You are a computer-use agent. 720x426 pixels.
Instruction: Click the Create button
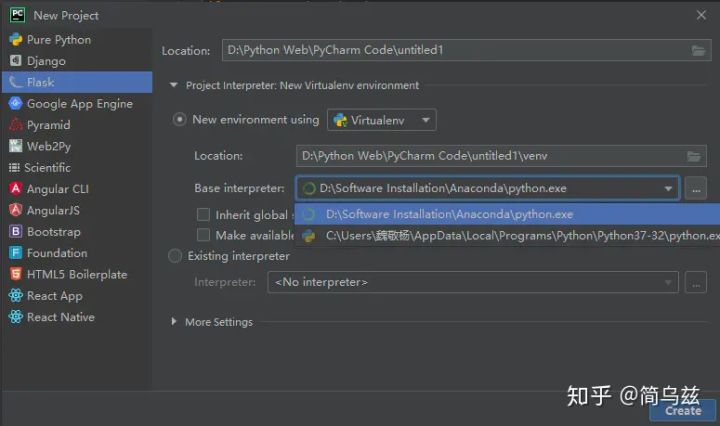coord(683,410)
